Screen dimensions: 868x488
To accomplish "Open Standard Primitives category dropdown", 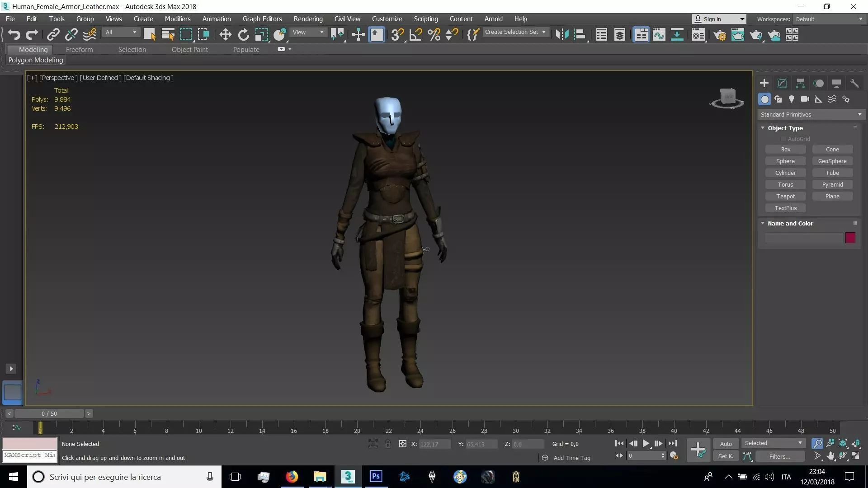I will 811,115.
